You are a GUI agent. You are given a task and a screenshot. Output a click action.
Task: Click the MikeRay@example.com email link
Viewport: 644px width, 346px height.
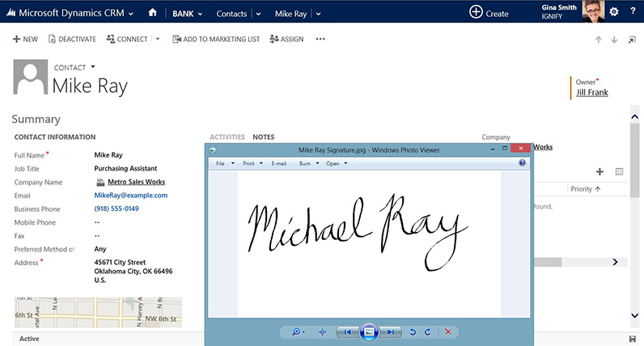click(x=130, y=195)
